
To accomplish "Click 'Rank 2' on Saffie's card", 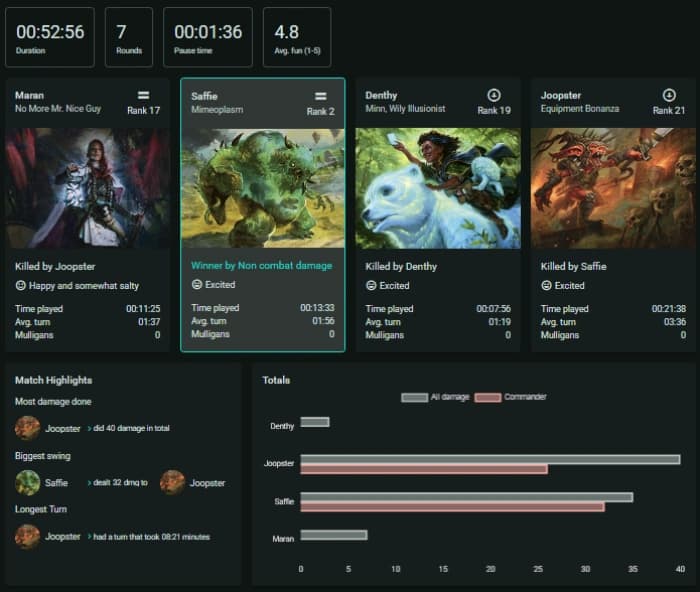I will 321,111.
